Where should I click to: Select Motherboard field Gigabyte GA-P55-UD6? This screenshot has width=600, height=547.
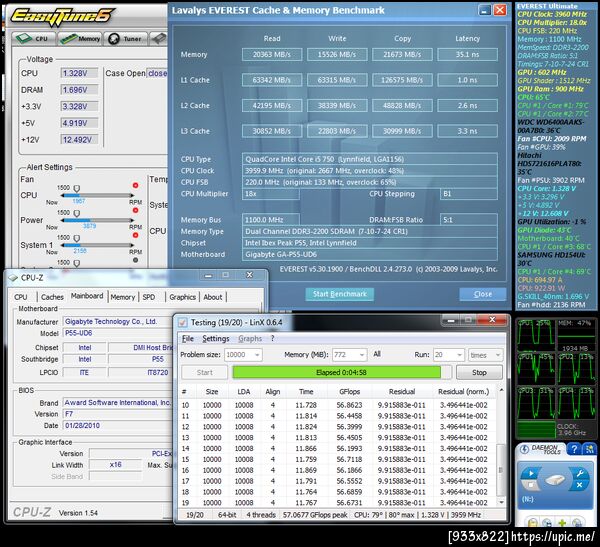click(370, 255)
